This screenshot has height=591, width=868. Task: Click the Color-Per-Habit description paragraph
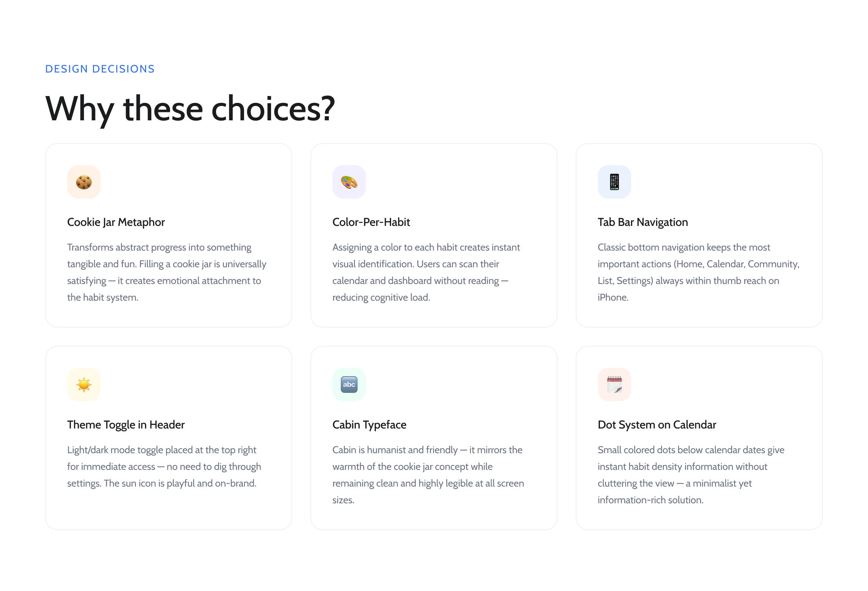[426, 272]
